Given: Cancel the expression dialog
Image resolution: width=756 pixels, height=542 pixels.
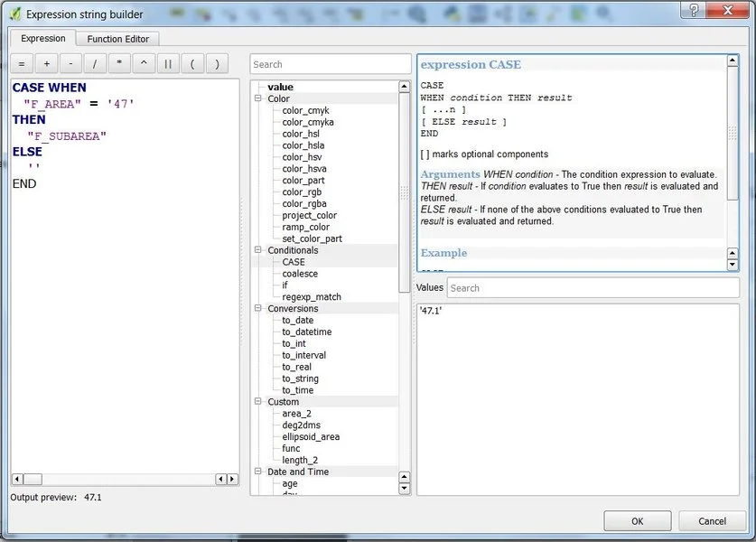Looking at the screenshot, I should point(712,521).
